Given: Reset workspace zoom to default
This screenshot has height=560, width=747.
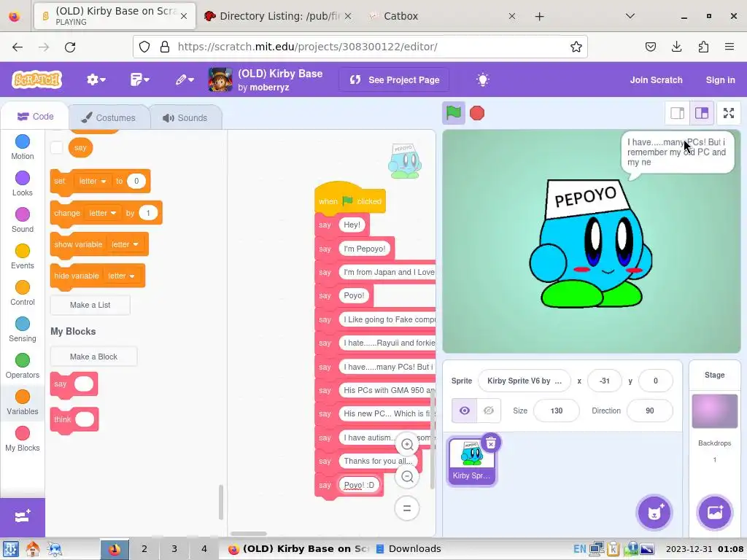Looking at the screenshot, I should 407,508.
